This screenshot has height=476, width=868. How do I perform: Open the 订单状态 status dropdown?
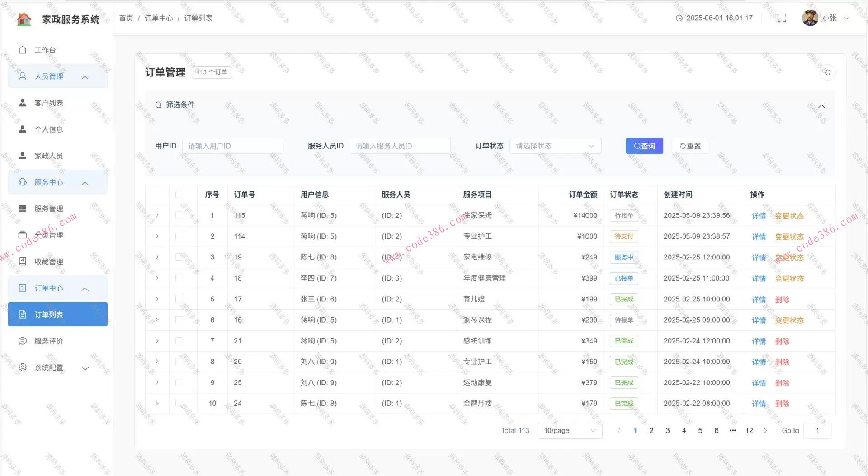tap(555, 146)
